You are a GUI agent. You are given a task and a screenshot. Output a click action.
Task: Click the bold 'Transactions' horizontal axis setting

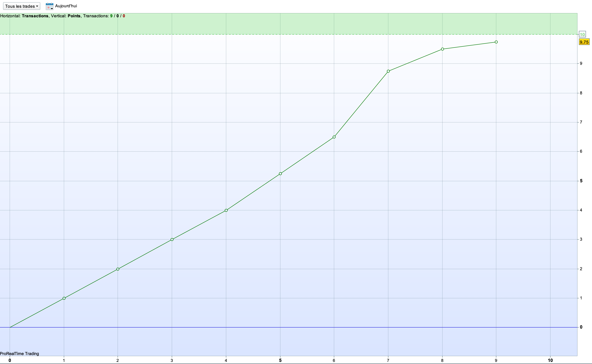[35, 16]
